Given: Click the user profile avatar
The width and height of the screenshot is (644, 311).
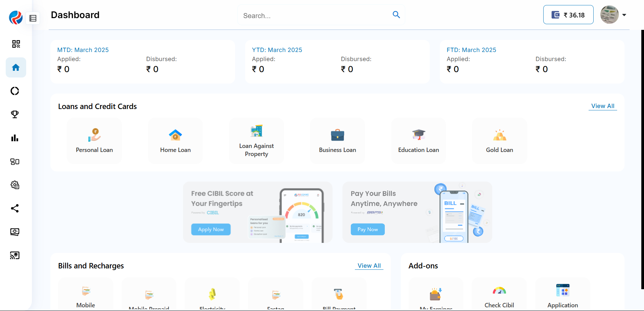Looking at the screenshot, I should click(609, 15).
